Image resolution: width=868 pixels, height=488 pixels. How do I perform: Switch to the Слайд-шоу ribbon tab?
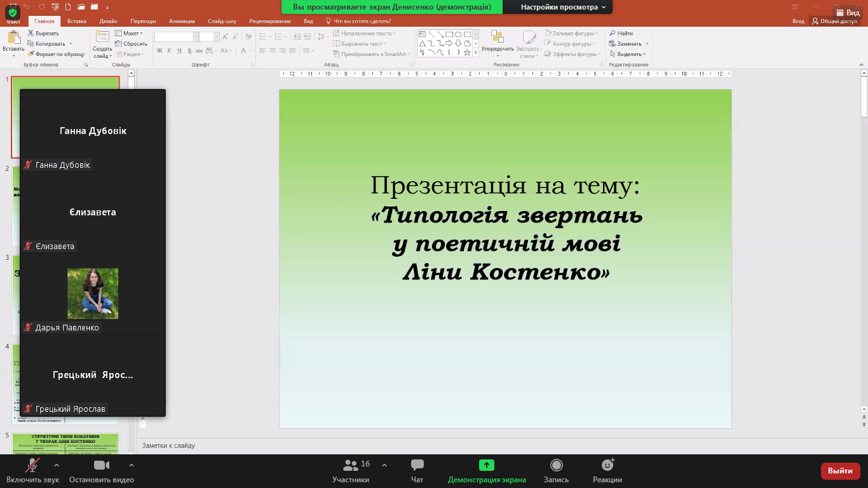222,21
